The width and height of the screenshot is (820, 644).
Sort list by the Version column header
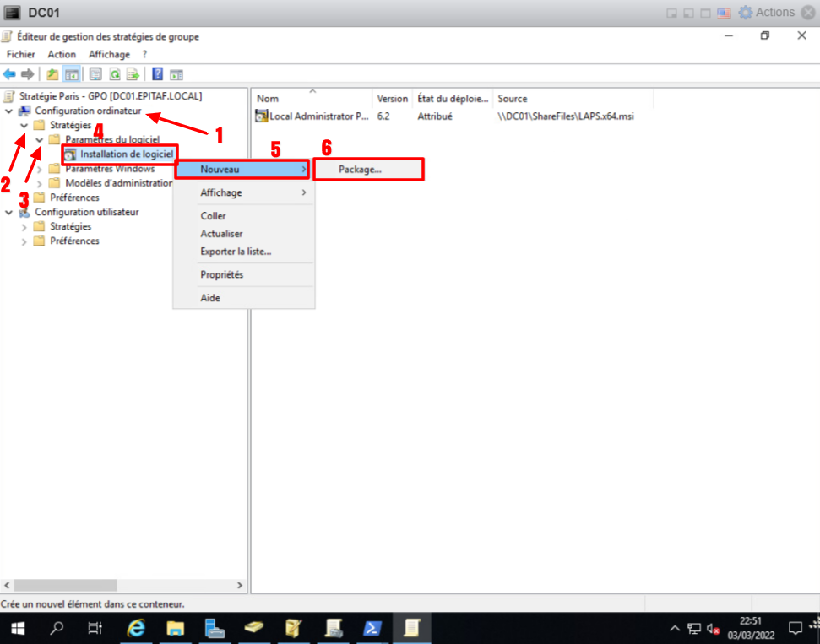point(392,99)
